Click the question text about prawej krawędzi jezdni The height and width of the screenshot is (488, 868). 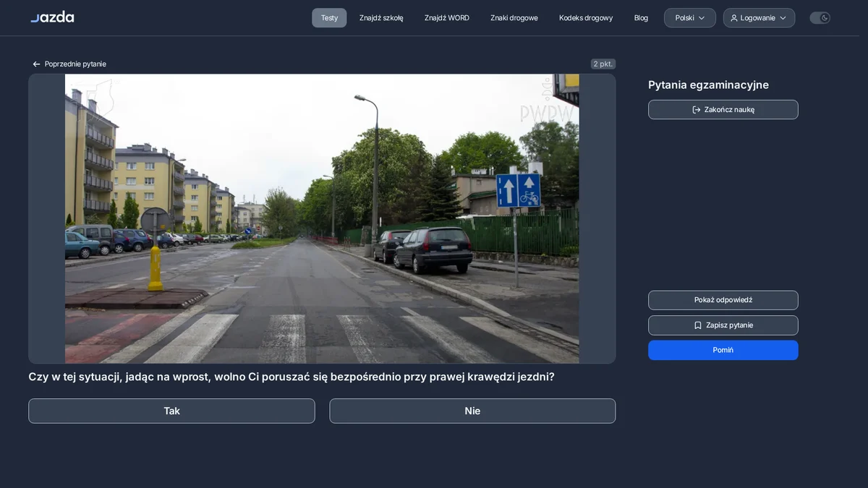(x=292, y=377)
